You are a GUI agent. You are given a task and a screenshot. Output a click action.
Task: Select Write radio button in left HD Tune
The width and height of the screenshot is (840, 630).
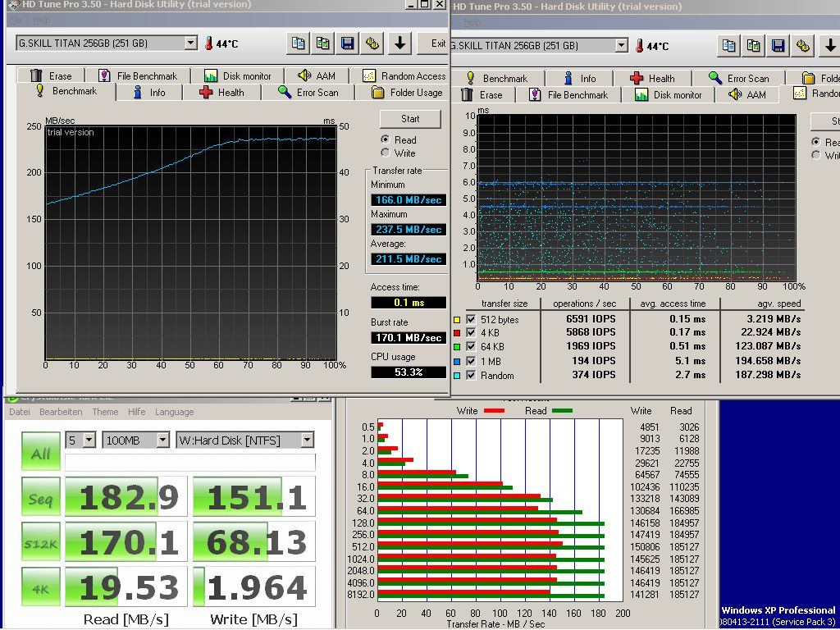[385, 153]
